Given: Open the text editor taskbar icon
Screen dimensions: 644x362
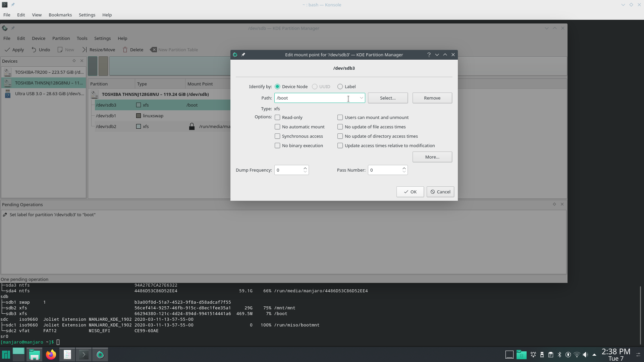Looking at the screenshot, I should point(67,355).
